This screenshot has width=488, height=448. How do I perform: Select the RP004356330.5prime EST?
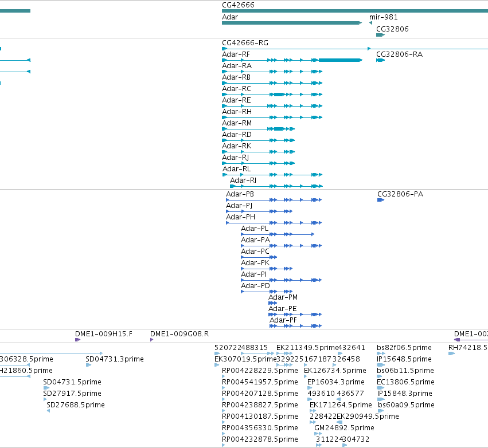pos(223,434)
